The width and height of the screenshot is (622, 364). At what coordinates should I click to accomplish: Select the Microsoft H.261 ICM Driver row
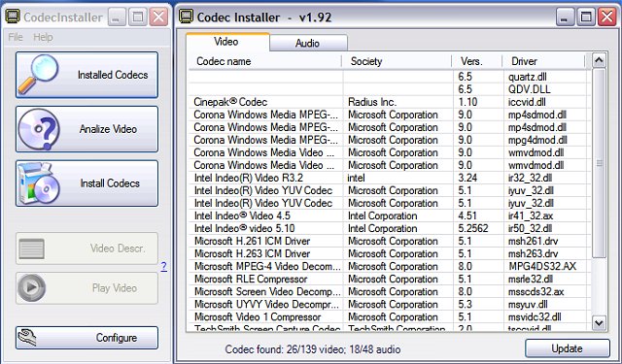coord(389,242)
